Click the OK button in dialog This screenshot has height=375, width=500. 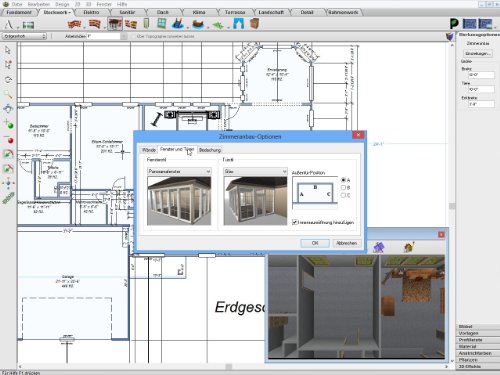[x=315, y=243]
